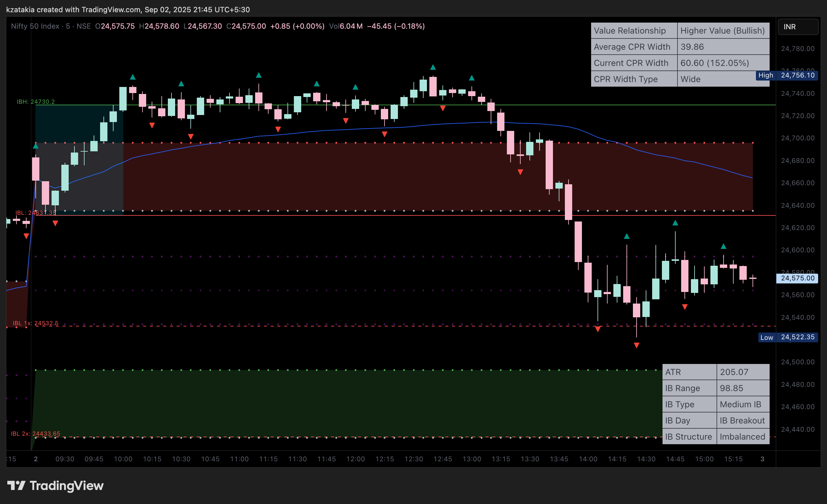Screen dimensions: 827x504
Task: Click the 24,700.00 price axis label
Action: click(x=797, y=138)
